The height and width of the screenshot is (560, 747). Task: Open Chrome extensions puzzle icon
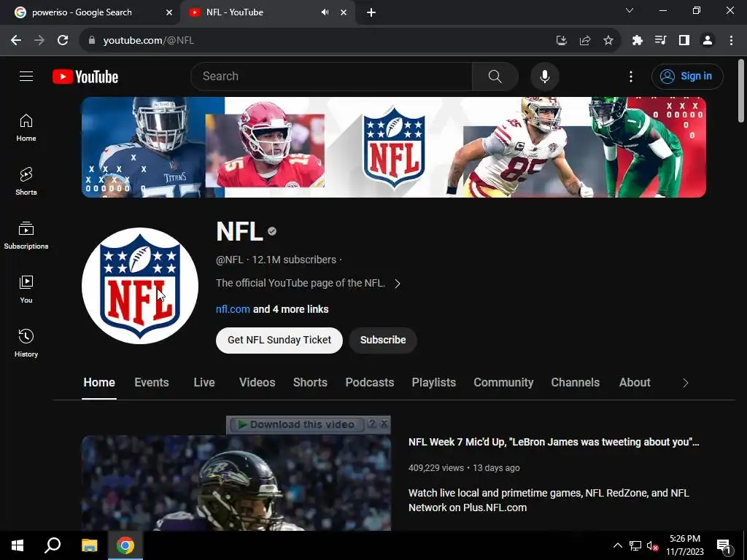pyautogui.click(x=638, y=41)
